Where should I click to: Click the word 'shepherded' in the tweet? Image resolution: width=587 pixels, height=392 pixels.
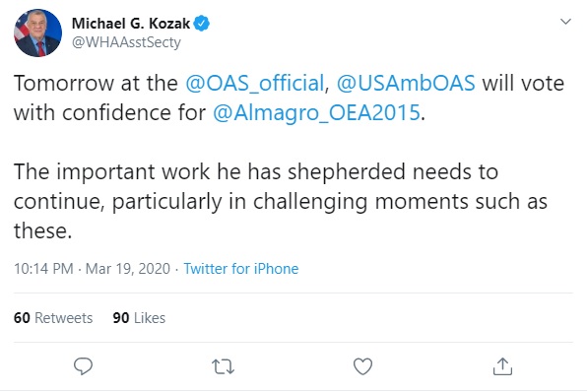(347, 172)
